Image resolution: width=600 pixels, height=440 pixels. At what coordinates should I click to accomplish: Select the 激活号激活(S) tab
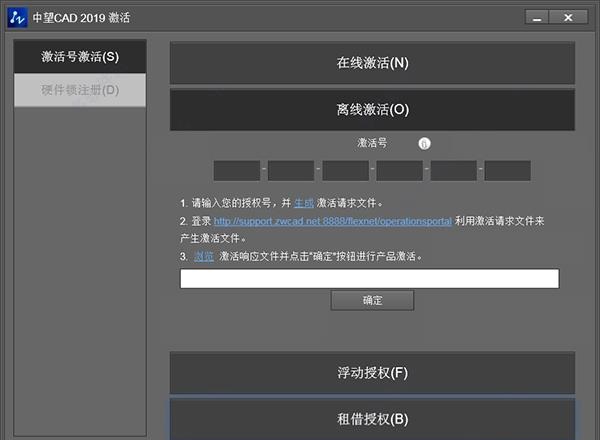[80, 57]
